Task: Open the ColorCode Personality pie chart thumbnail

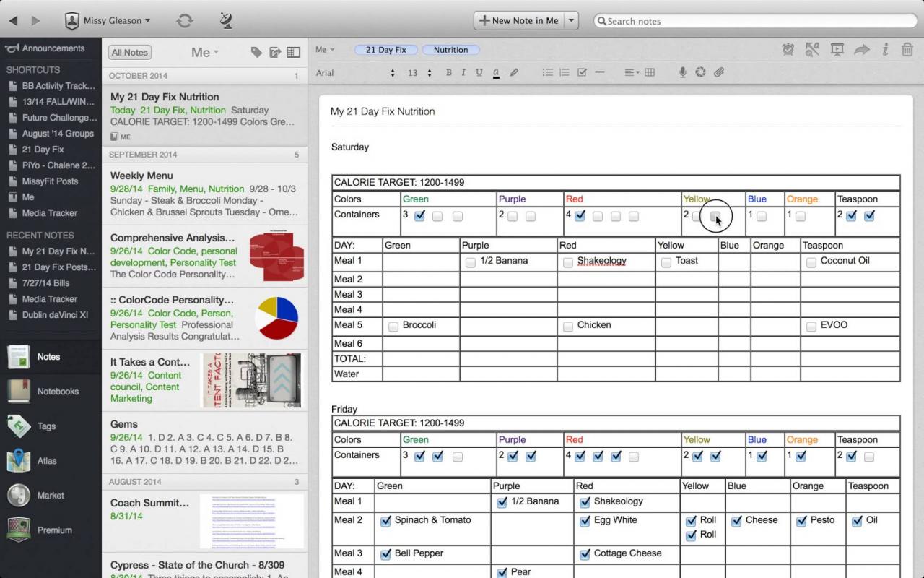Action: (278, 319)
